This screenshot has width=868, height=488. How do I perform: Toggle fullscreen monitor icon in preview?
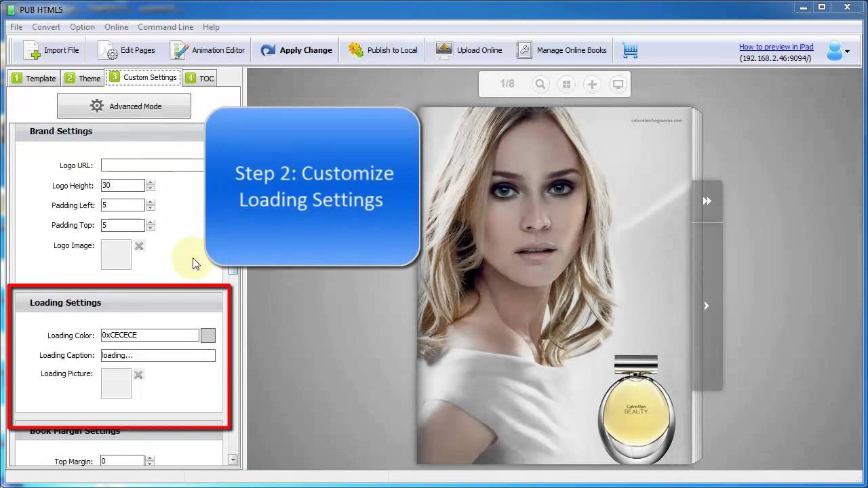pyautogui.click(x=618, y=84)
